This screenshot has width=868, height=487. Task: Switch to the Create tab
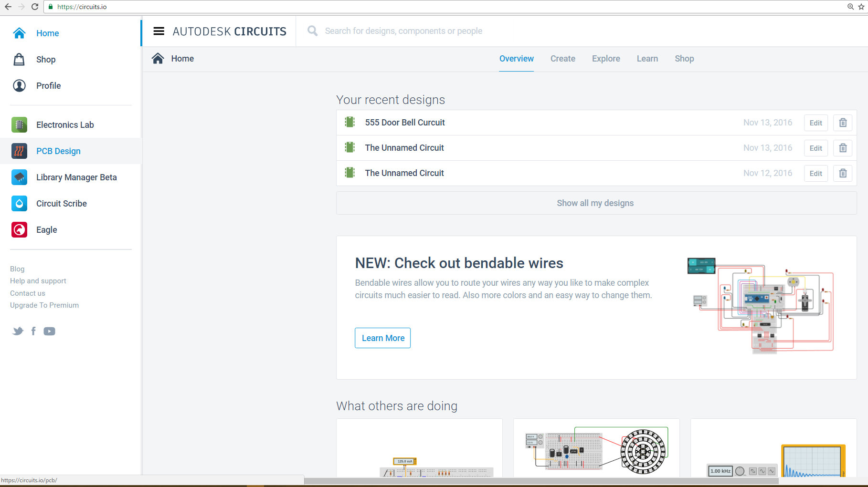(563, 59)
